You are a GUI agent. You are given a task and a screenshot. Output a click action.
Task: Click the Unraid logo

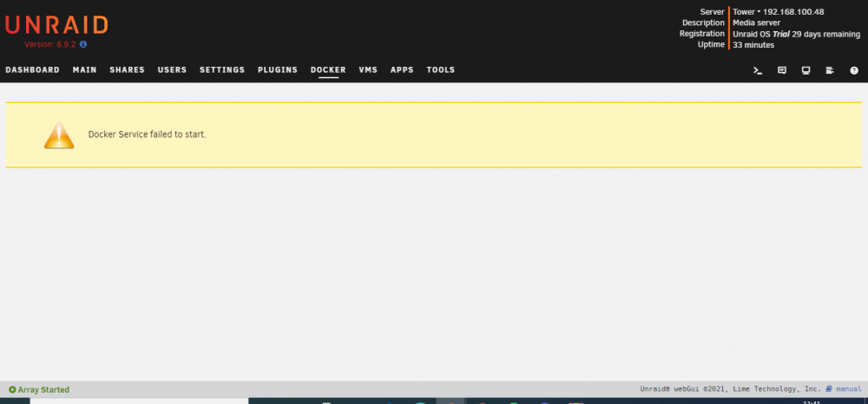click(x=56, y=25)
